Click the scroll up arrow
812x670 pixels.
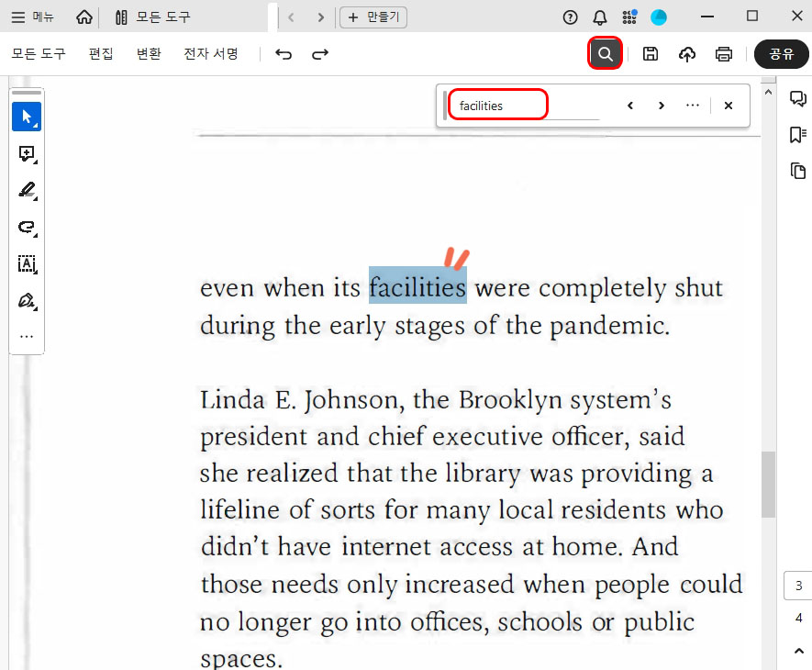pos(769,92)
